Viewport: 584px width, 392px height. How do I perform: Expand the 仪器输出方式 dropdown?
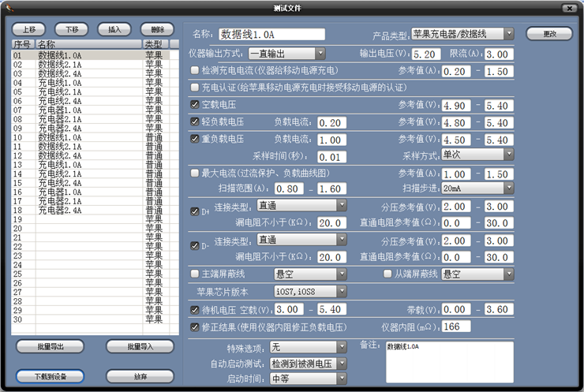(320, 54)
